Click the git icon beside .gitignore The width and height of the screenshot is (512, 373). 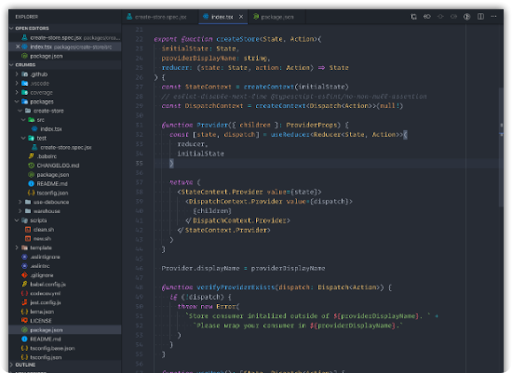[x=24, y=275]
